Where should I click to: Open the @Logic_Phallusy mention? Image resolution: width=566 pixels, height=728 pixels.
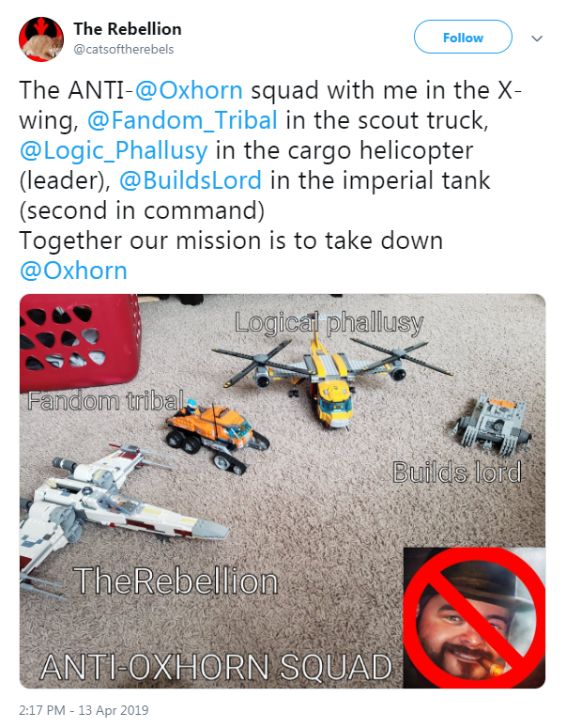coord(114,150)
